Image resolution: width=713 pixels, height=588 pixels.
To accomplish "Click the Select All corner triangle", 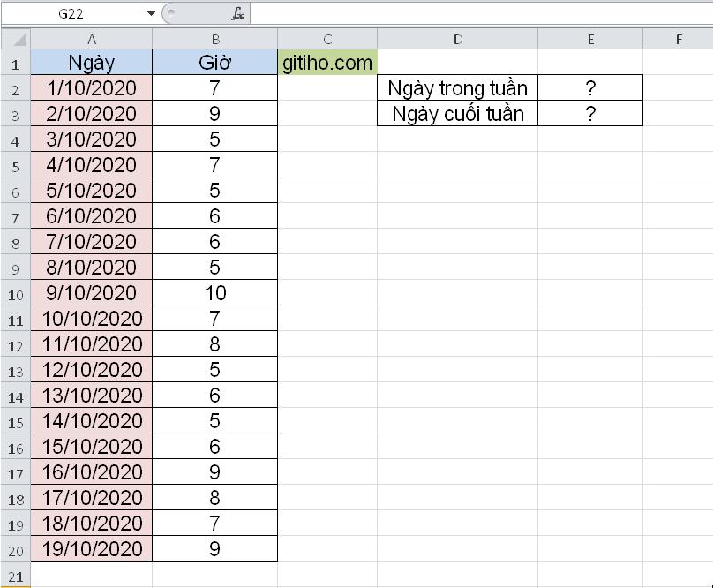I will coord(16,39).
